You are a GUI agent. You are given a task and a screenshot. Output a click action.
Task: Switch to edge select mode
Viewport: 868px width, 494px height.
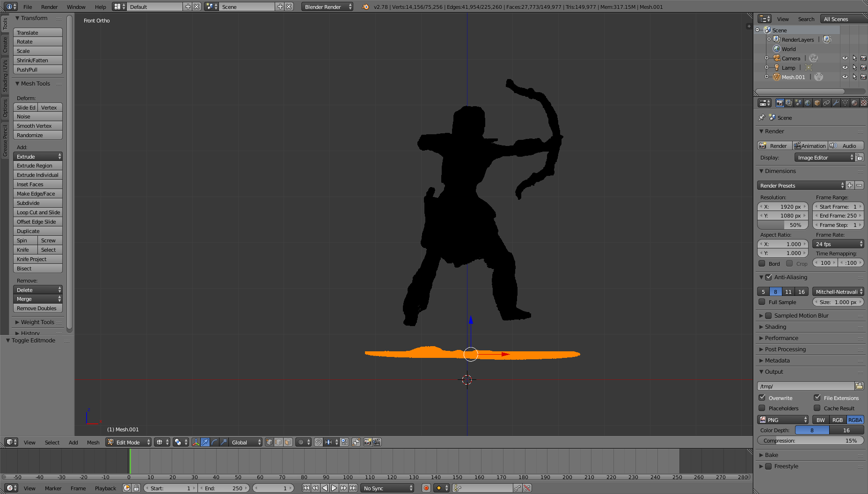point(279,442)
